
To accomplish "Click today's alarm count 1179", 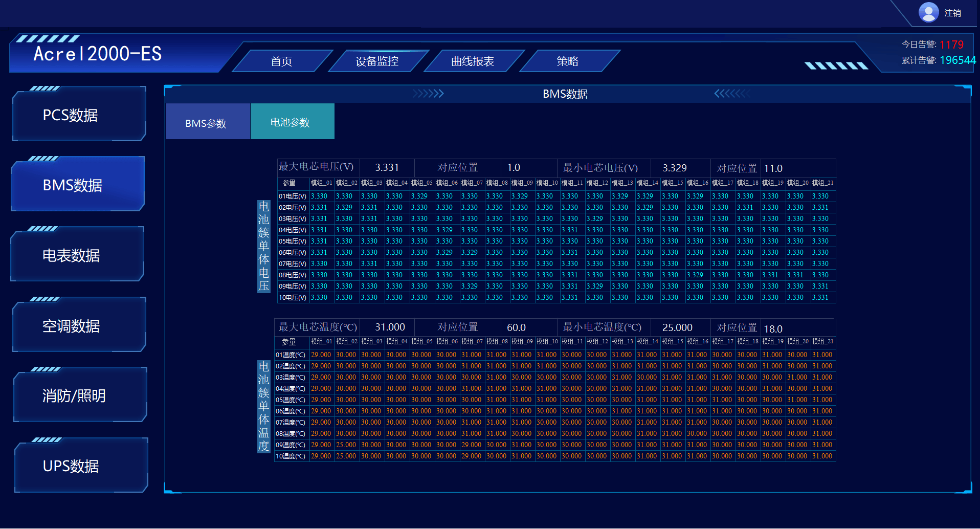I will [951, 45].
